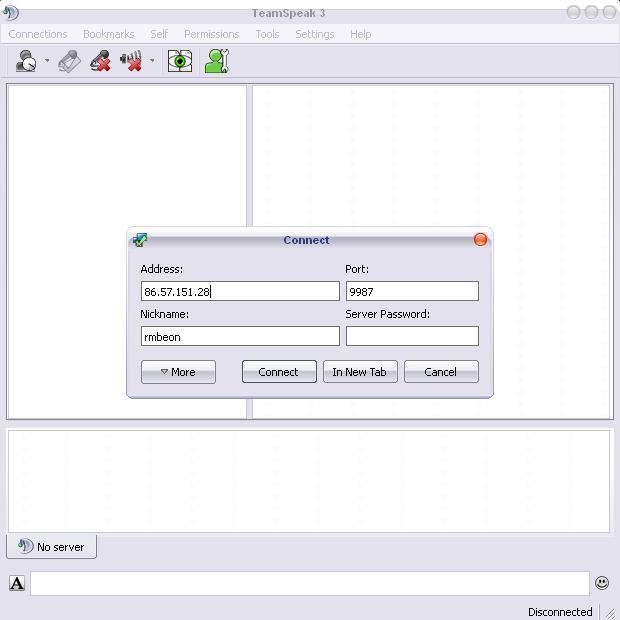Click the Port input field
This screenshot has height=620, width=620.
(x=412, y=291)
